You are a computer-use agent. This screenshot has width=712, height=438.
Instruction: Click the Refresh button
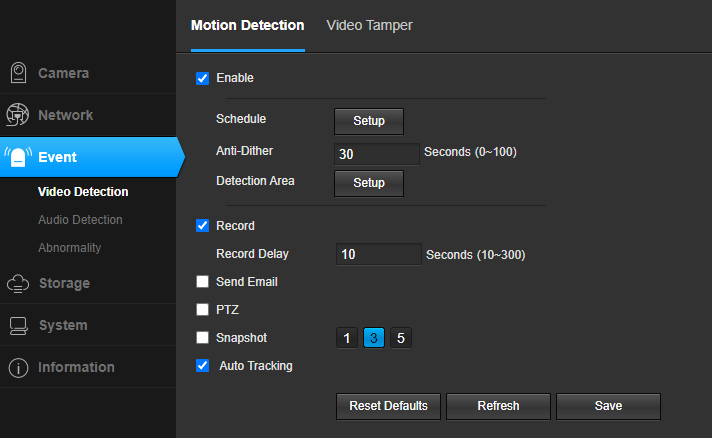(498, 406)
